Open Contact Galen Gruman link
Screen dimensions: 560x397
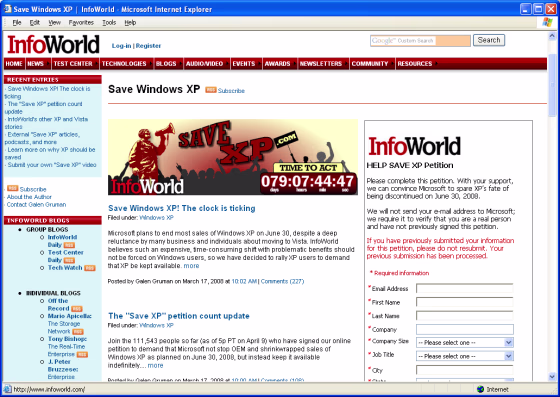tap(36, 205)
